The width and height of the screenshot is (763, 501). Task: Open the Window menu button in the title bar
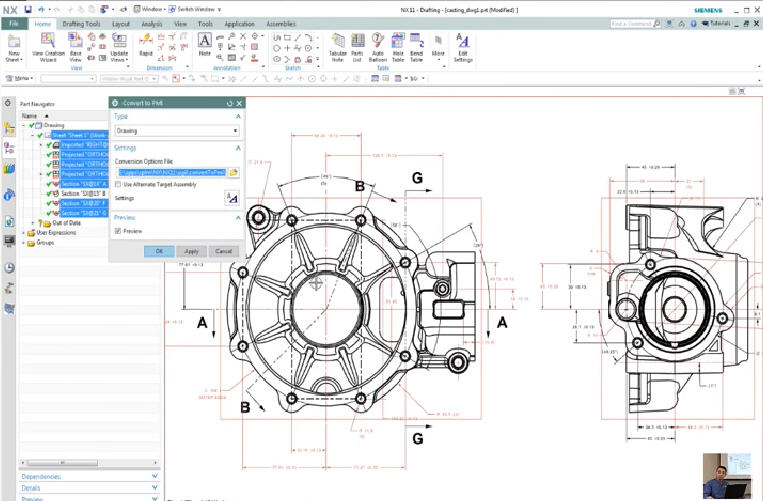pyautogui.click(x=148, y=9)
